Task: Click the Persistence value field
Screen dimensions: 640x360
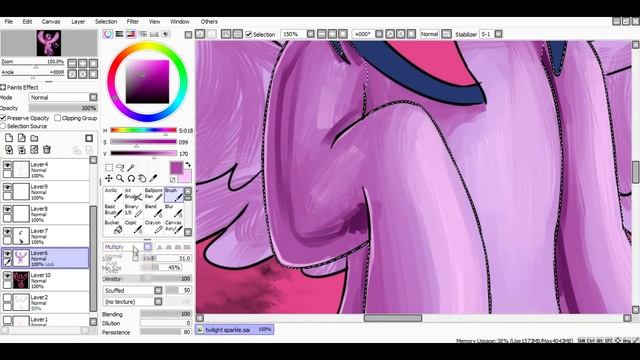Action: pos(166,332)
